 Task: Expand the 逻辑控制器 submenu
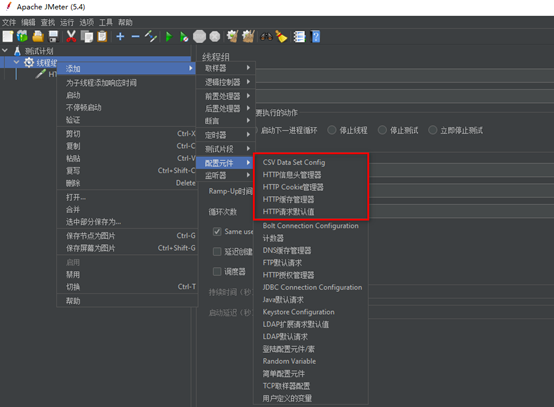click(x=225, y=82)
